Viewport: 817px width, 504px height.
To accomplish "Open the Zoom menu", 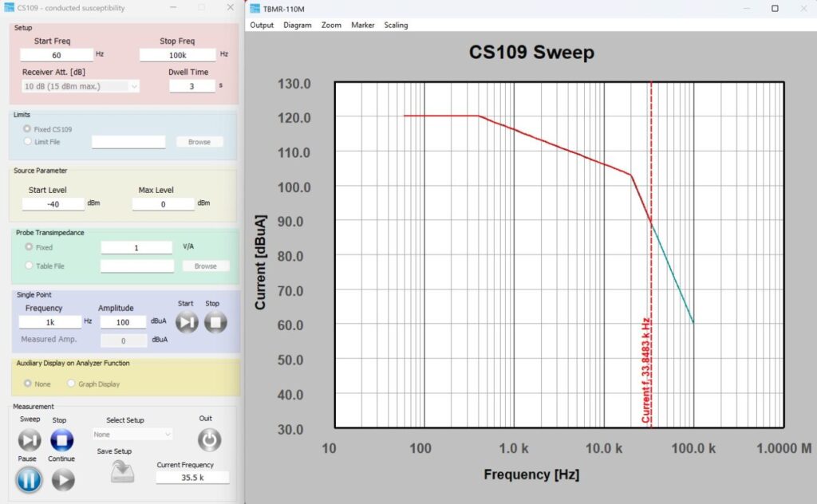I will [331, 25].
